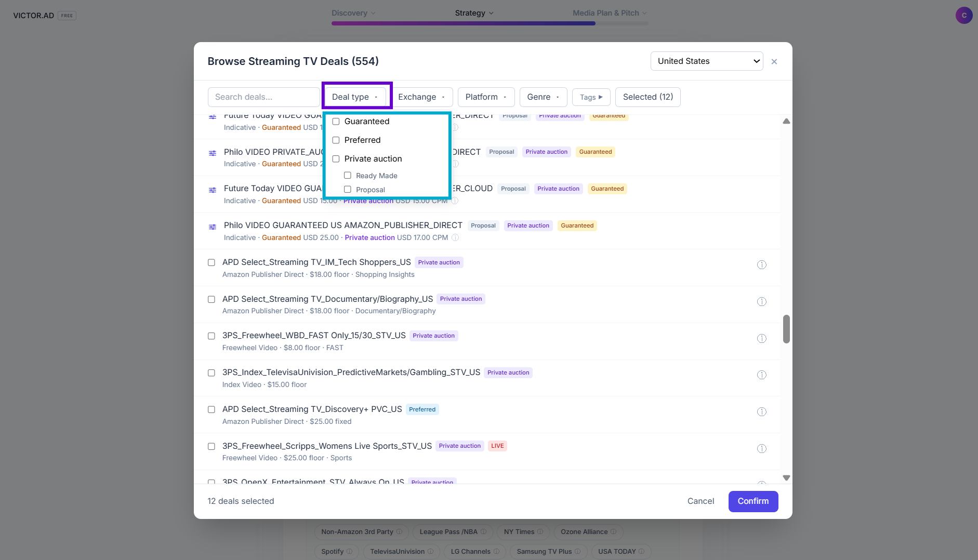Click sliders icon beside Philo VIDEO GUARANTEED US deal
The image size is (978, 560).
click(x=213, y=227)
